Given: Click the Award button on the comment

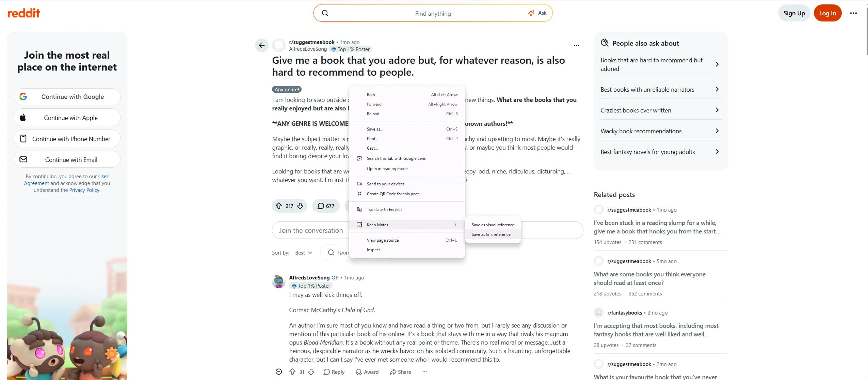Looking at the screenshot, I should pos(367,372).
